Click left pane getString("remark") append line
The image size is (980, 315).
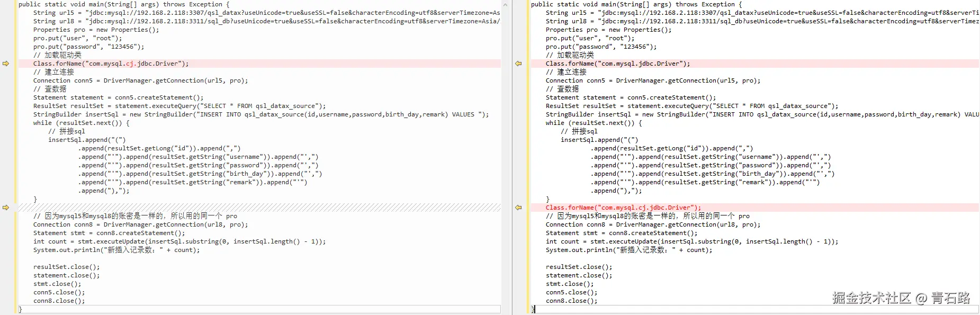[x=193, y=182]
